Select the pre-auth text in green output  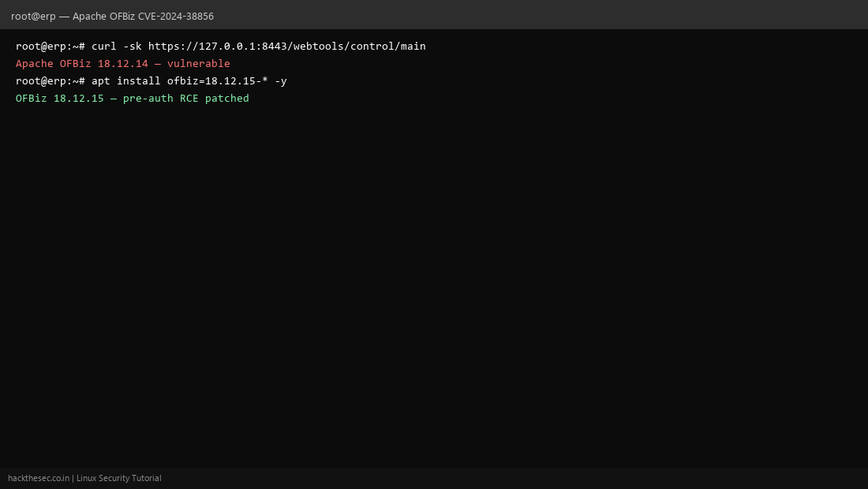[x=148, y=98]
